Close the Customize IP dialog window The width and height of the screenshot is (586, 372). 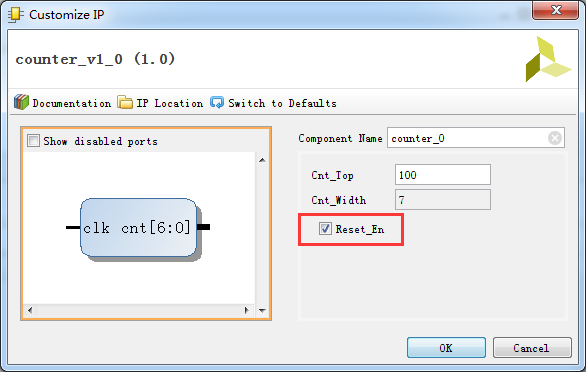coord(556,10)
